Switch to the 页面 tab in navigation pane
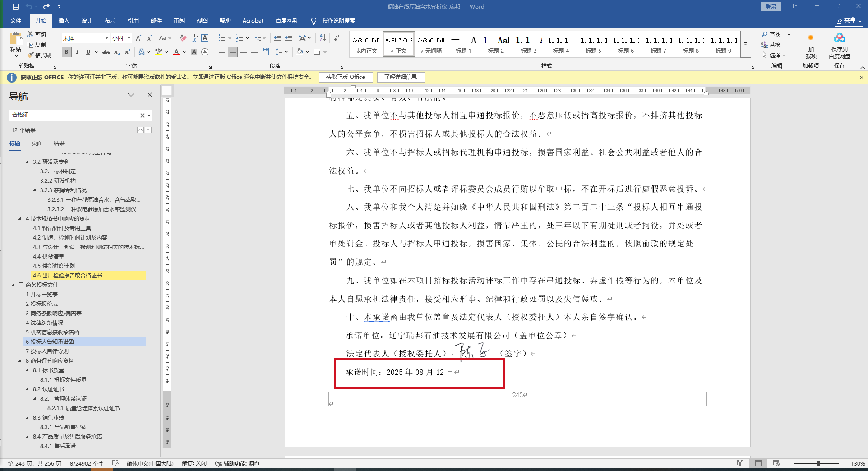868x471 pixels. click(x=37, y=143)
